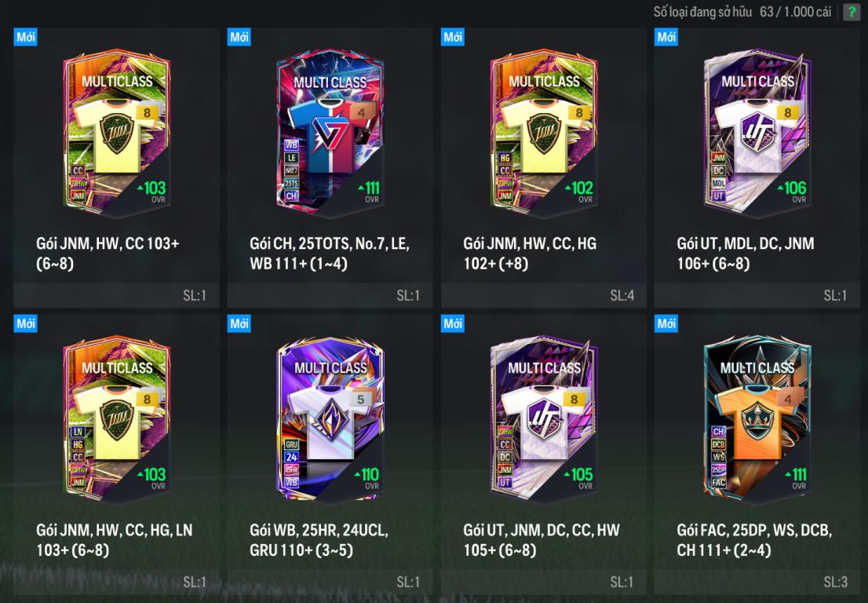The width and height of the screenshot is (868, 603).
Task: Click the SL:3 quantity bar under FAC pack
Action: click(757, 582)
